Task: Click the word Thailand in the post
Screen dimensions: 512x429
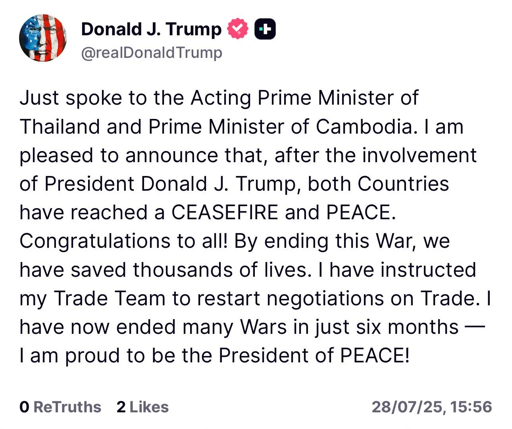Action: click(x=59, y=127)
